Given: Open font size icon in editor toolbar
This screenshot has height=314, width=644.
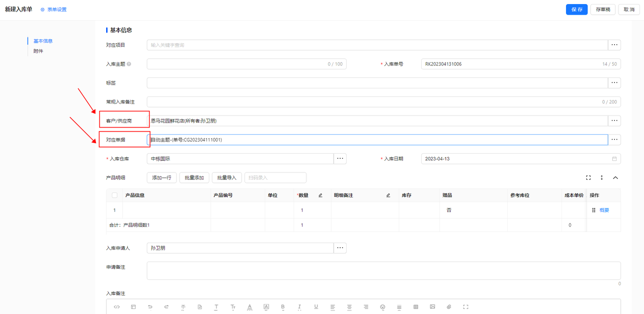Looking at the screenshot, I should (x=233, y=306).
